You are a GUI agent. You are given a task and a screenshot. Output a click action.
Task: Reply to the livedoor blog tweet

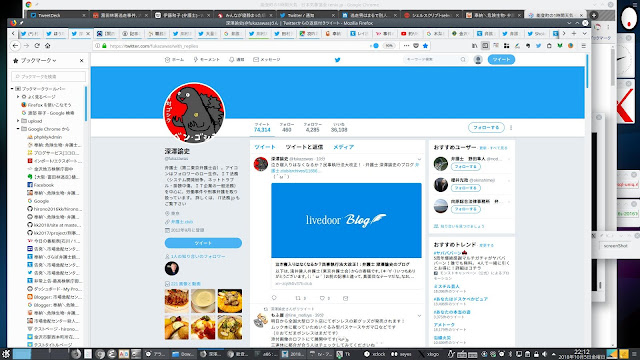pyautogui.click(x=274, y=298)
